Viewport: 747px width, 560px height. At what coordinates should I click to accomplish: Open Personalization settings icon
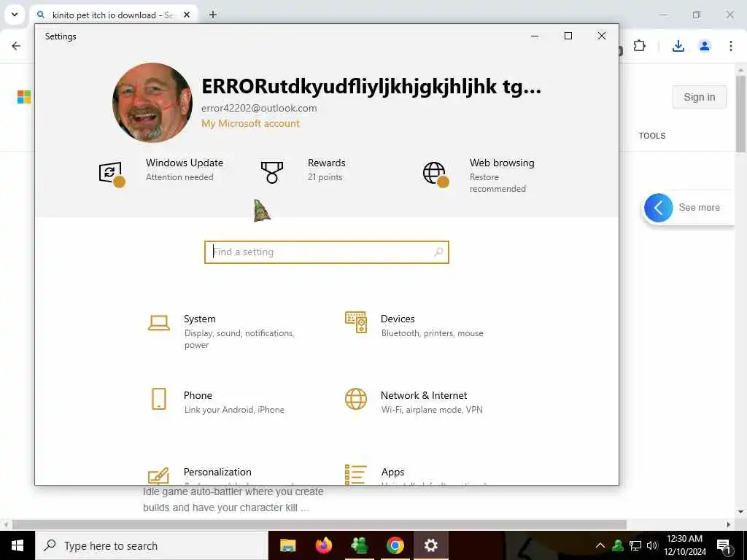pyautogui.click(x=158, y=475)
